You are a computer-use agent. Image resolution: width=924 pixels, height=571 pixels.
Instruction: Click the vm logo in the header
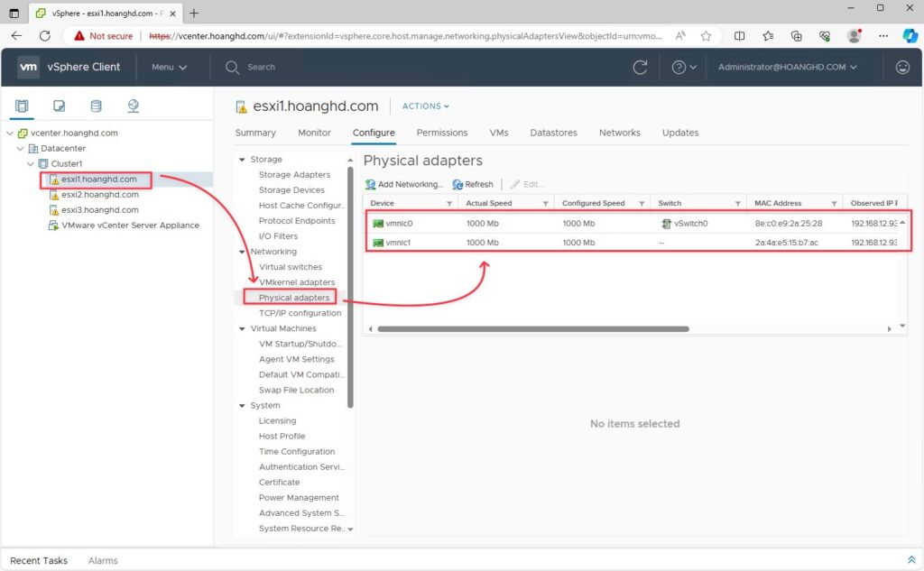click(28, 67)
